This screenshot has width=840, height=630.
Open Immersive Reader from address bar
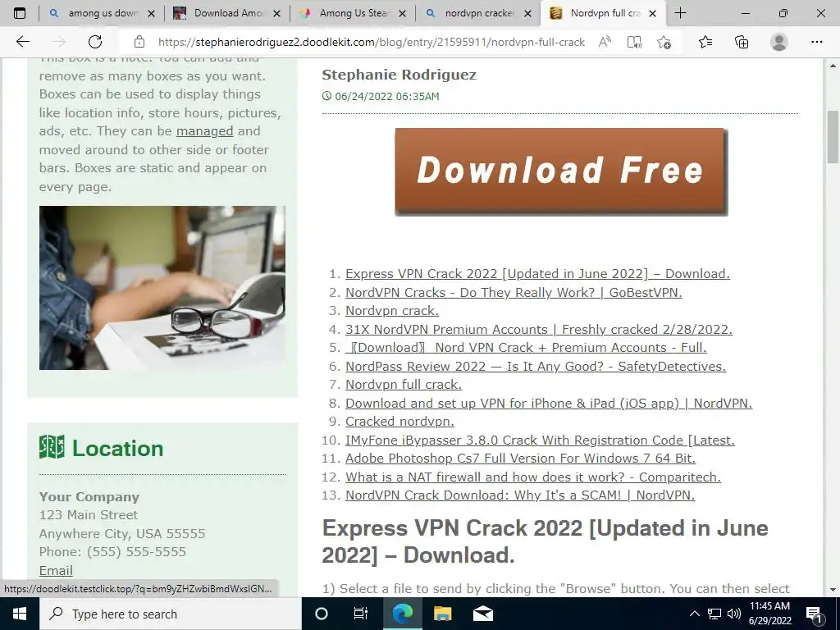click(x=634, y=42)
